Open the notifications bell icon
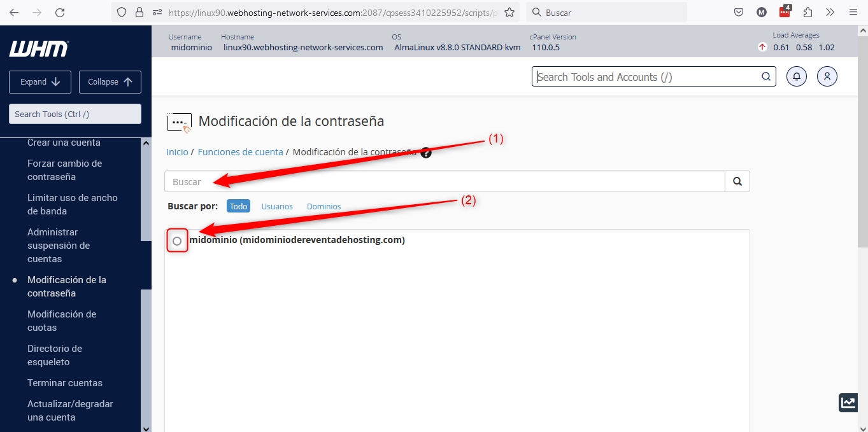This screenshot has height=432, width=868. click(x=796, y=76)
